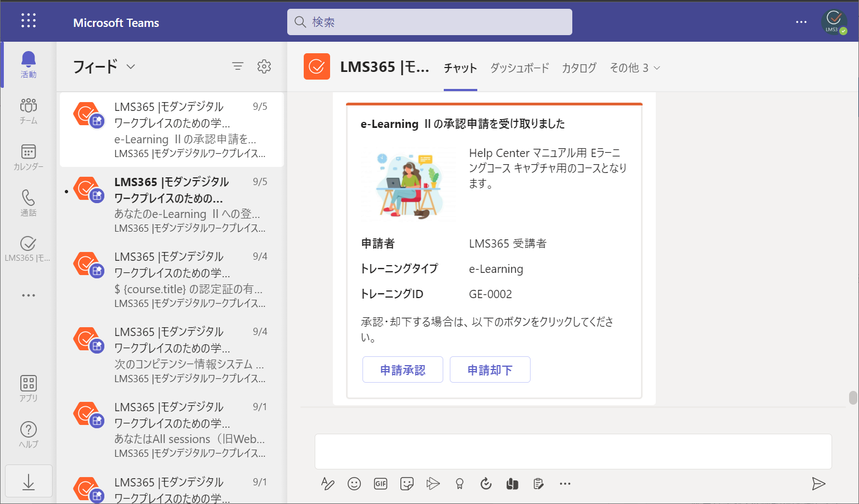Click the chat vertical scrollbar thumb
Viewport: 859px width, 504px height.
tap(853, 397)
